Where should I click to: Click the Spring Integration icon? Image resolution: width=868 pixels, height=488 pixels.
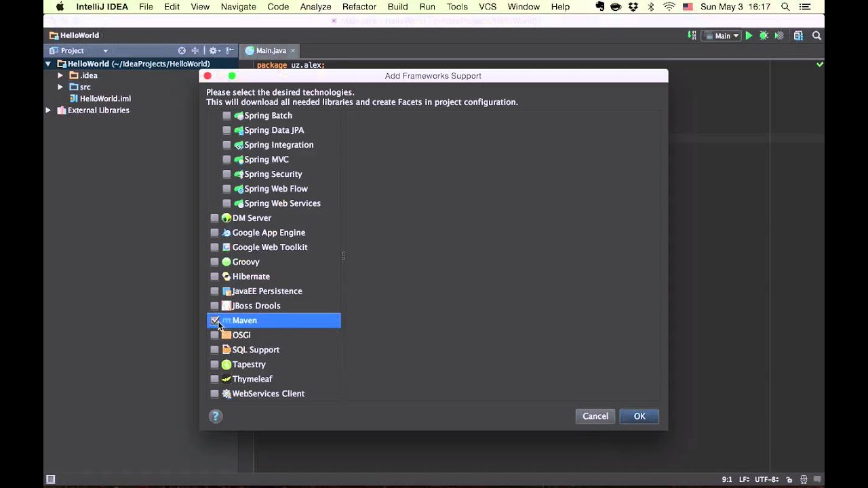click(x=239, y=145)
